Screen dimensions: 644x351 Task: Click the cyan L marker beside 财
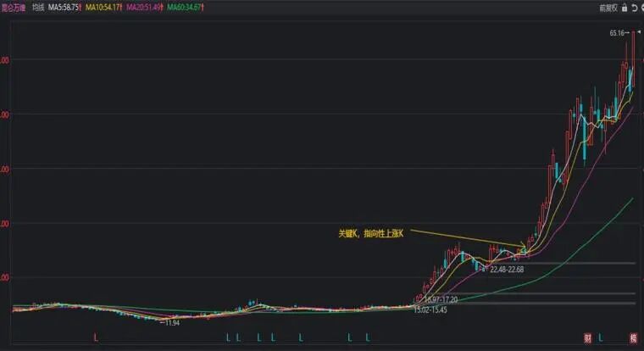click(601, 338)
